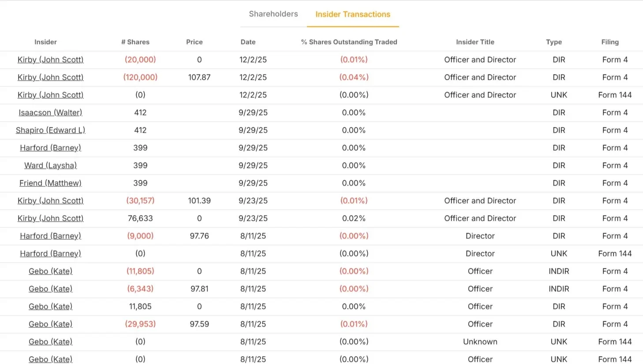643x364 pixels.
Task: Click Gebo link in the 6,343 shares row
Action: pyautogui.click(x=50, y=289)
